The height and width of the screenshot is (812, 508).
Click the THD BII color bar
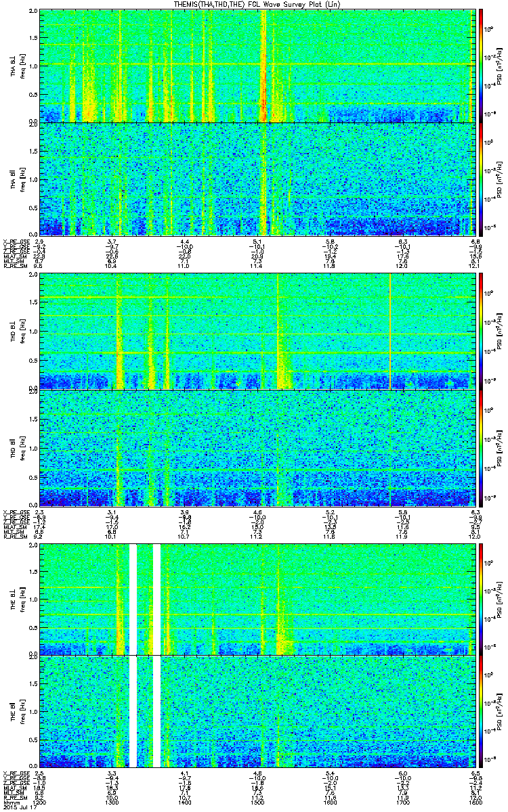[x=481, y=447]
